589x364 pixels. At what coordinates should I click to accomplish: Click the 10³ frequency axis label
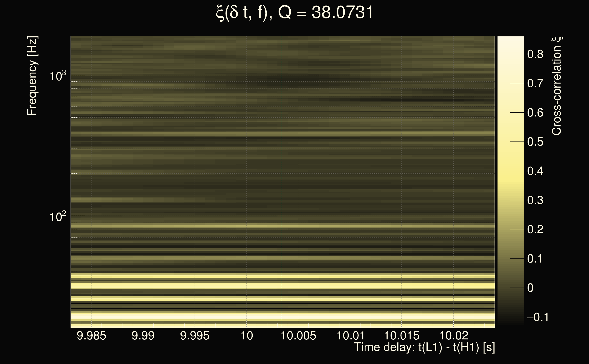[x=58, y=76]
